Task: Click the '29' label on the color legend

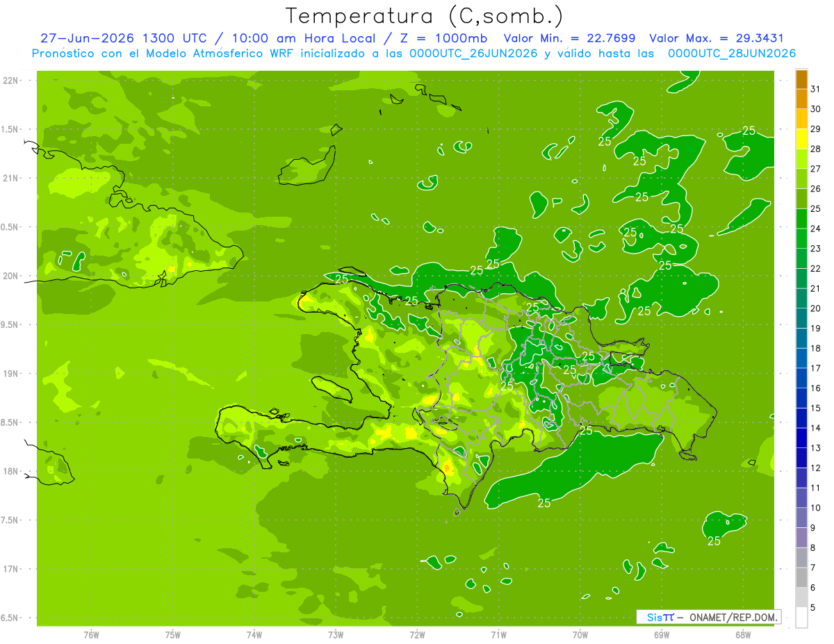Action: pos(816,129)
